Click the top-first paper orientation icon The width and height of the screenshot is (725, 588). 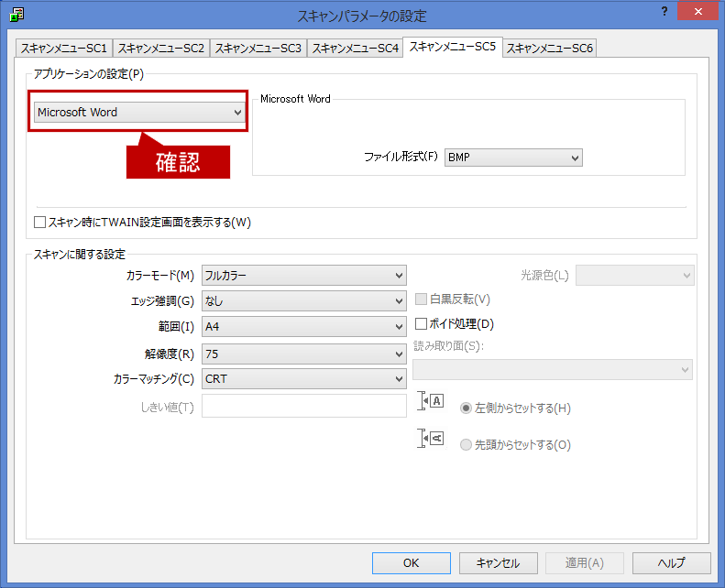(x=431, y=439)
